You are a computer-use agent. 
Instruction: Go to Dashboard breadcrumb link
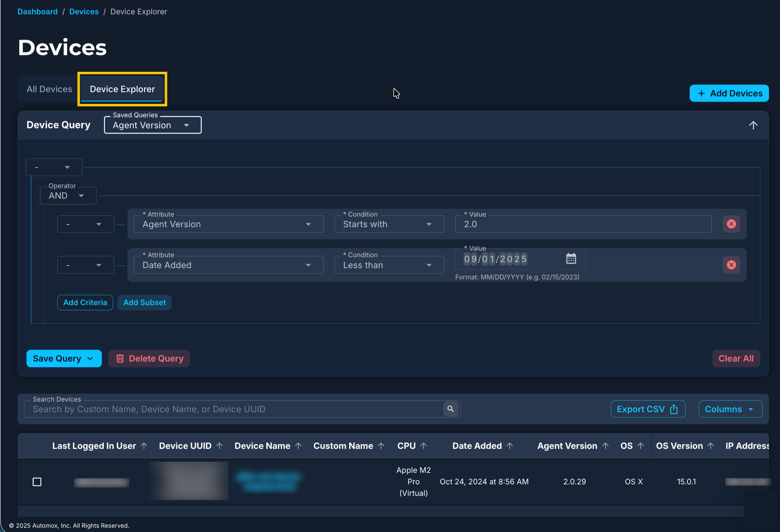point(37,12)
